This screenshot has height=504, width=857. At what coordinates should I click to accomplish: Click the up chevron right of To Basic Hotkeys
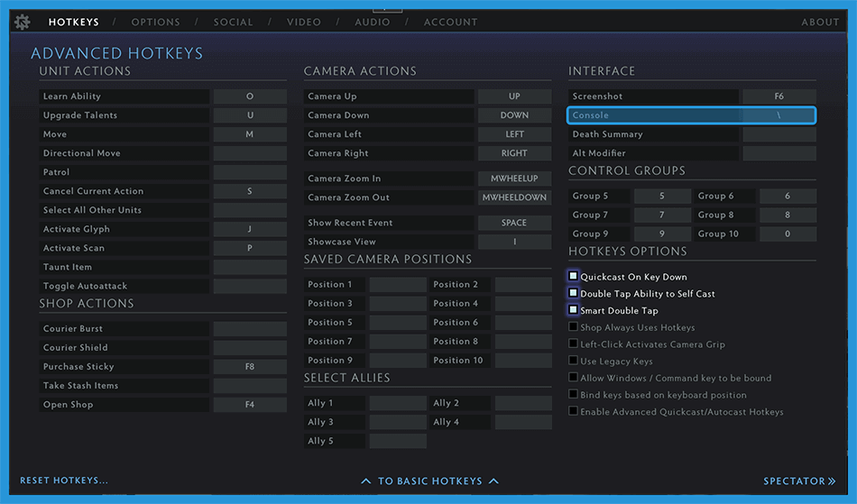tap(493, 481)
